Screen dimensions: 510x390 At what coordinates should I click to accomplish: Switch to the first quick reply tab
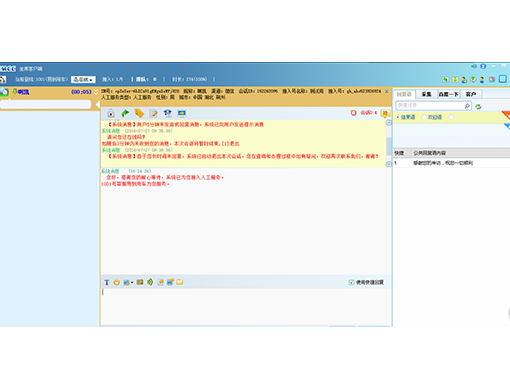(x=404, y=94)
